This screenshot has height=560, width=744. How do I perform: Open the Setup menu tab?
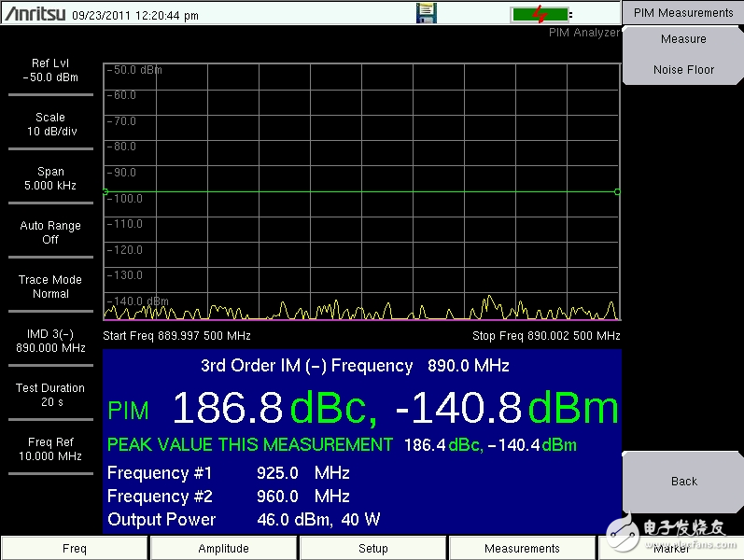[x=373, y=548]
